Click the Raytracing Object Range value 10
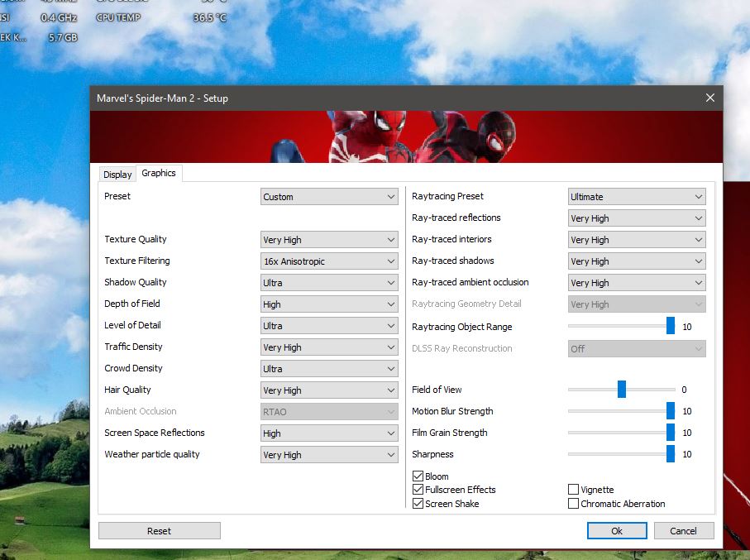Viewport: 750px width, 560px height. coord(687,327)
